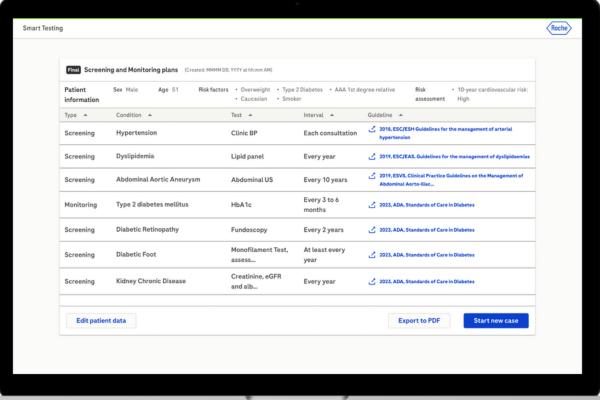Open external link icon for Hypertension guideline
Viewport: 600px width, 400px height.
372,129
